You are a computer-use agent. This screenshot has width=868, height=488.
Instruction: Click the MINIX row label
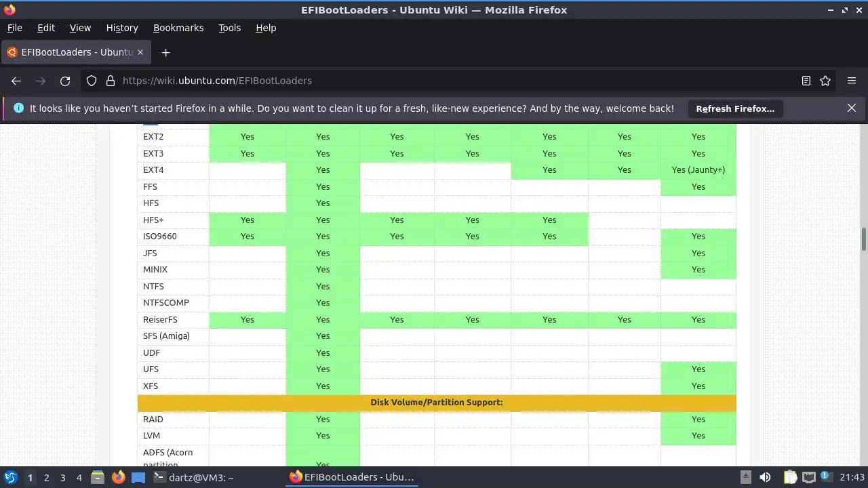[x=155, y=270]
